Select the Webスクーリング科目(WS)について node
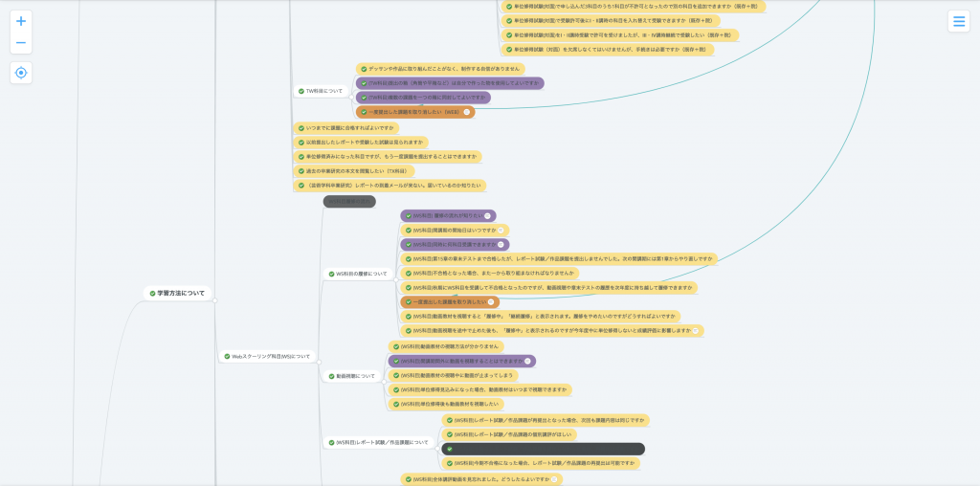The width and height of the screenshot is (980, 486). click(x=268, y=357)
